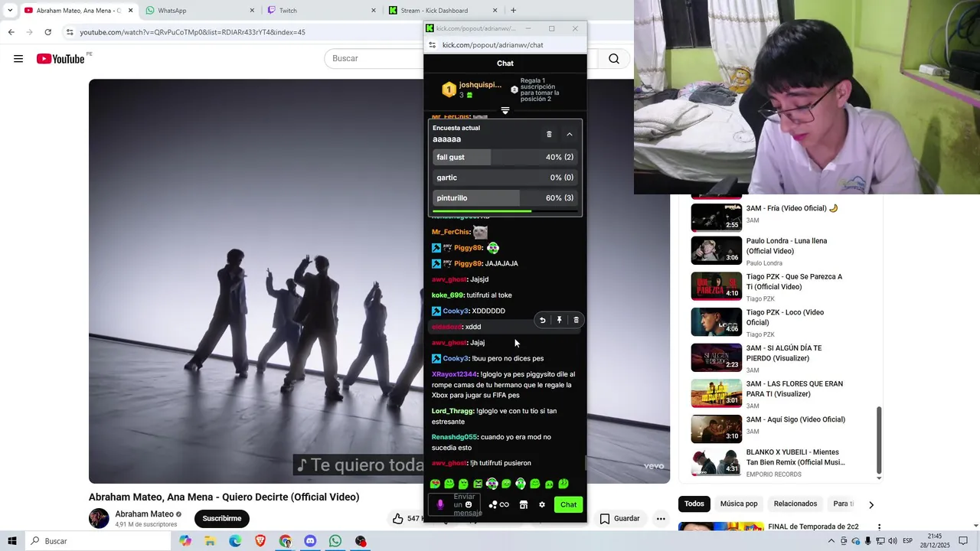Vote for pinturillo poll option
The width and height of the screenshot is (980, 551).
(x=505, y=198)
